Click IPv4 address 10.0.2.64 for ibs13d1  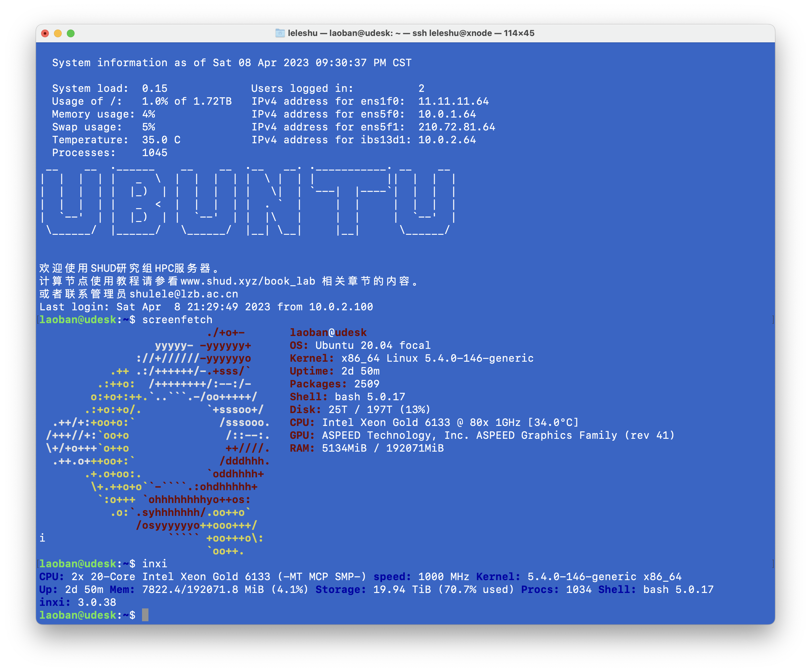pyautogui.click(x=447, y=140)
